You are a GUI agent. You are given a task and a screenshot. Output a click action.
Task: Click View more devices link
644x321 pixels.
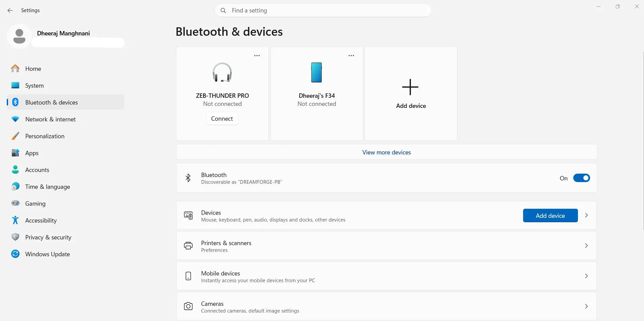point(386,152)
